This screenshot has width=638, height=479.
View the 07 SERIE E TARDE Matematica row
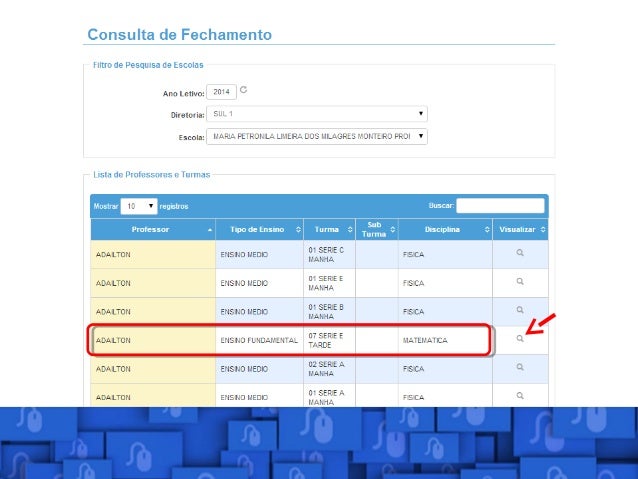[520, 338]
